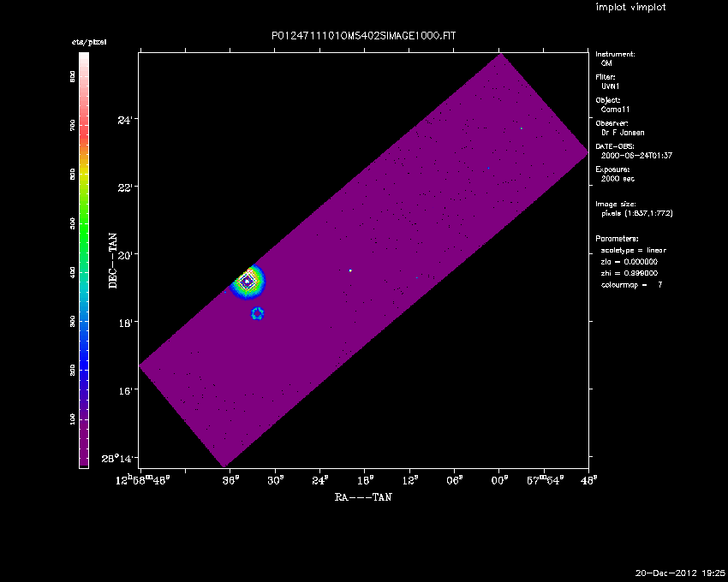Select the small blue ring-shaped source
The width and height of the screenshot is (728, 582).
coord(257,314)
